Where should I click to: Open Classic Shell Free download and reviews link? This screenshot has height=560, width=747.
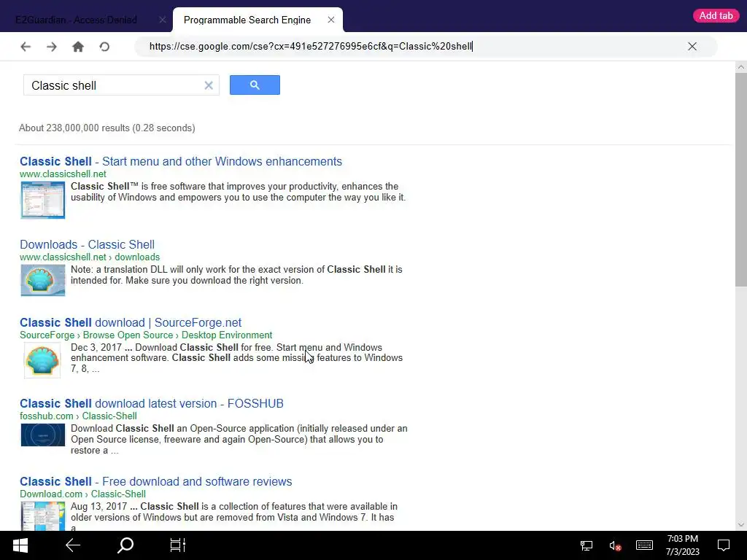(x=156, y=481)
